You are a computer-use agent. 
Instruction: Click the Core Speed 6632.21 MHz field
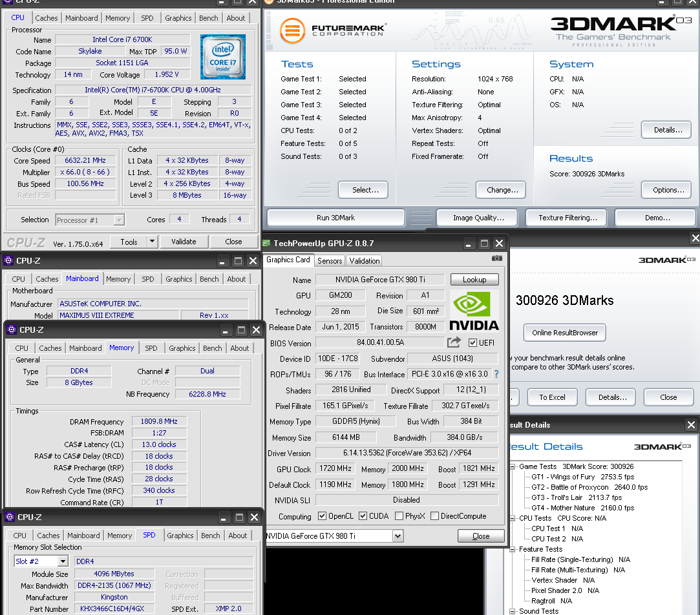pos(85,160)
